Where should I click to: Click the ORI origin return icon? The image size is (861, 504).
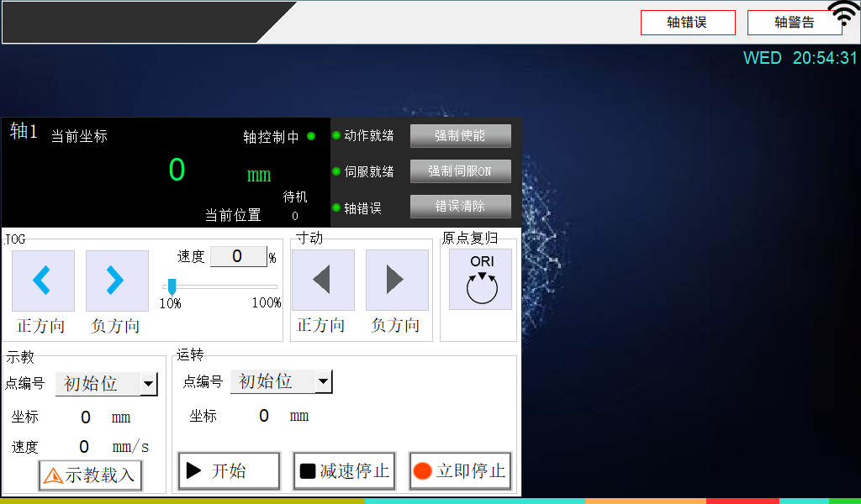(480, 280)
